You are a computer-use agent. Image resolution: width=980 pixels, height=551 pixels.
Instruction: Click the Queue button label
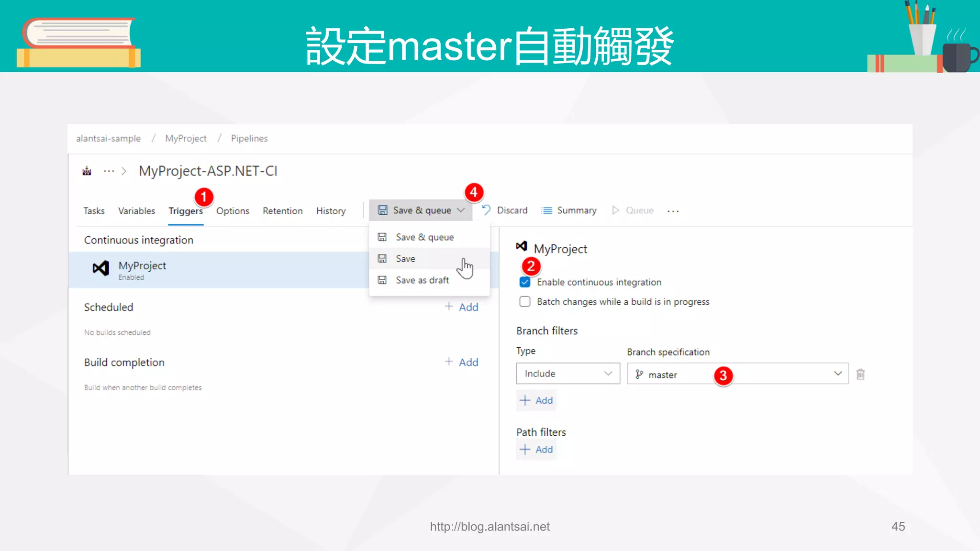point(639,210)
